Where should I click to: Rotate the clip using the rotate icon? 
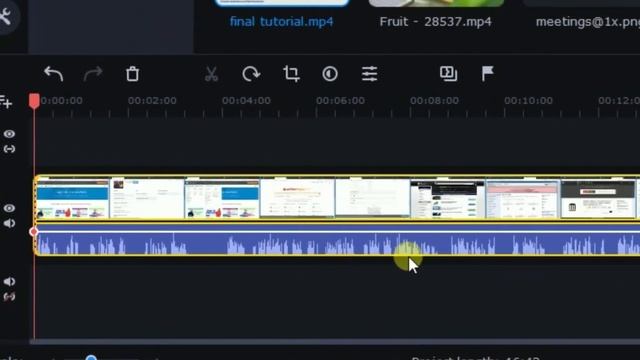pyautogui.click(x=251, y=74)
